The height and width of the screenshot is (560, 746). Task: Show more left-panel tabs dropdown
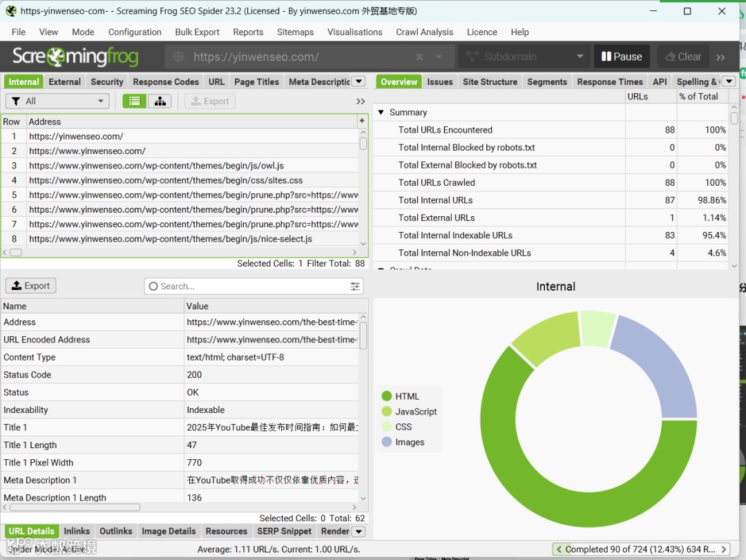359,81
